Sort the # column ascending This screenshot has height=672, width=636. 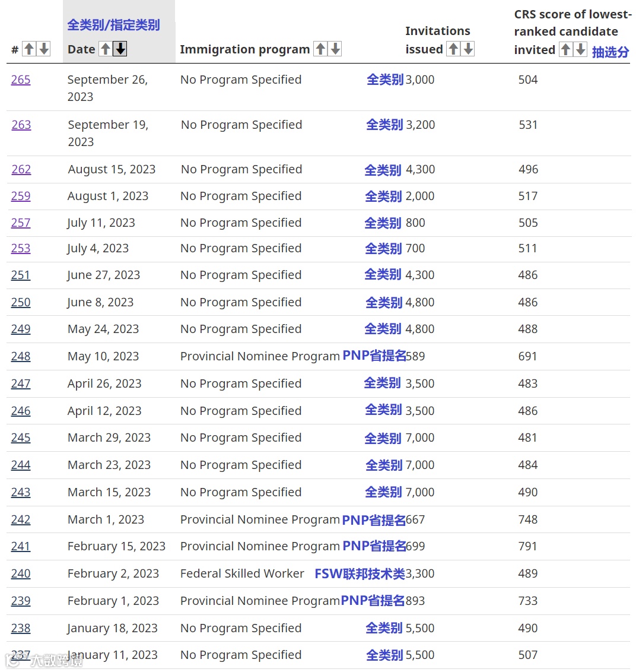pyautogui.click(x=29, y=49)
